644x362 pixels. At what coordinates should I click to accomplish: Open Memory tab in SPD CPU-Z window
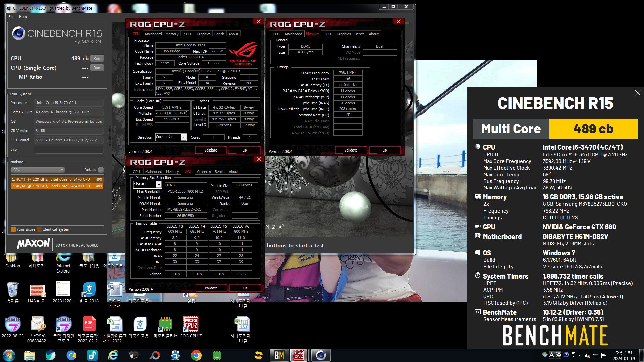[x=172, y=172]
